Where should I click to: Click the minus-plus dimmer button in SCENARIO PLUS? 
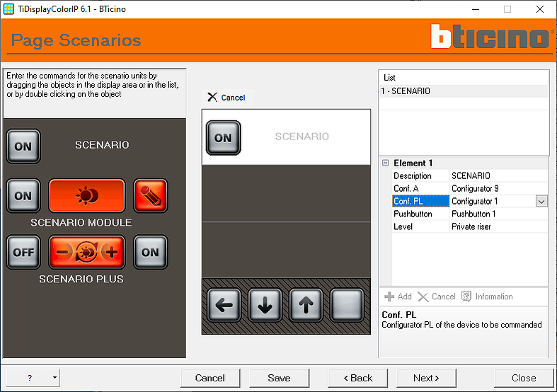coord(86,252)
